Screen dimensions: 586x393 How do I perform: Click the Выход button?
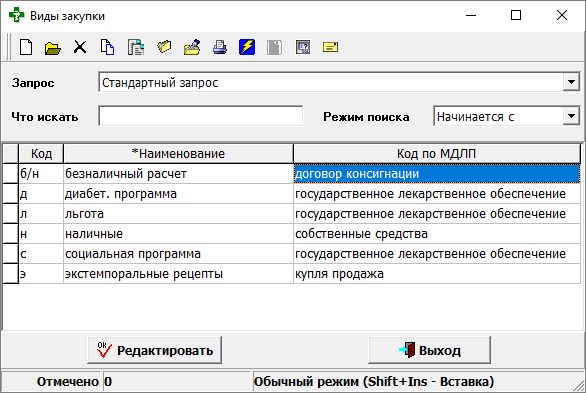click(429, 350)
